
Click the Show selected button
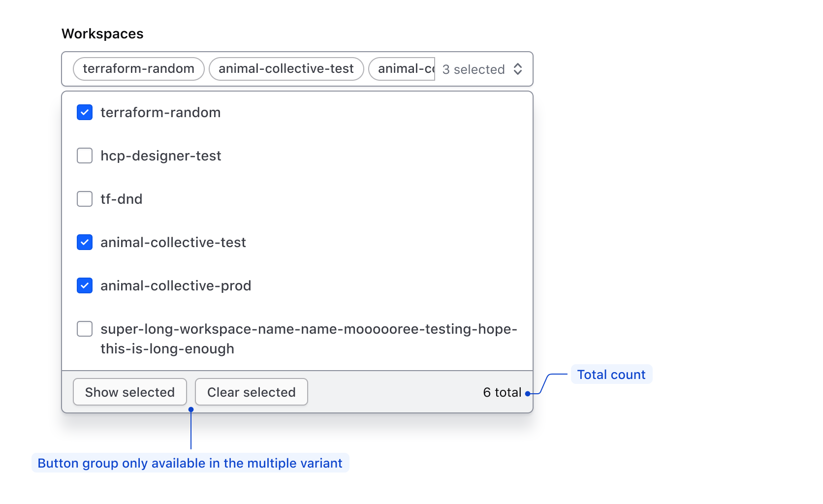click(x=129, y=392)
